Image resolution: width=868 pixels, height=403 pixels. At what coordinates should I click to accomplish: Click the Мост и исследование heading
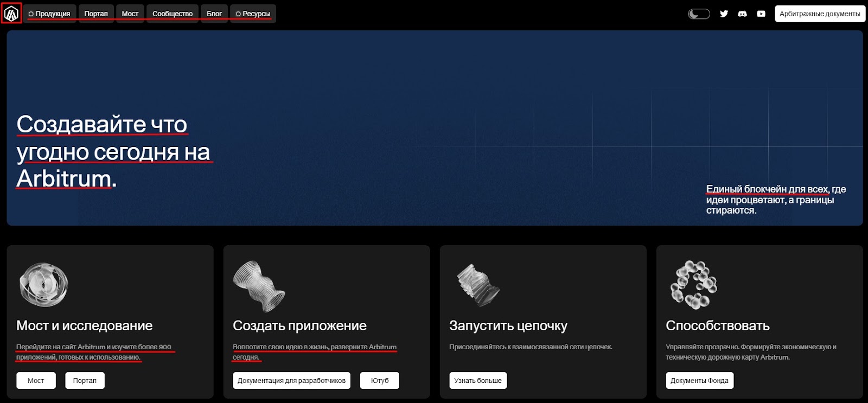coord(84,325)
